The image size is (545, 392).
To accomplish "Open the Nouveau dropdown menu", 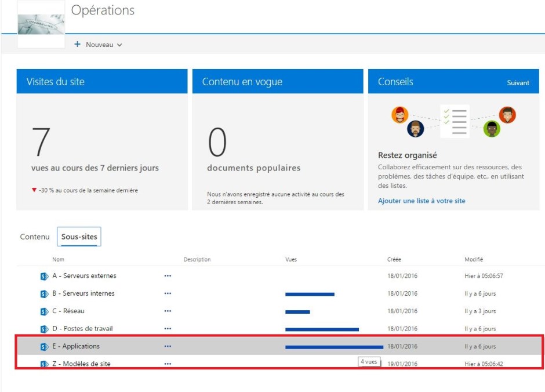I will click(x=98, y=45).
